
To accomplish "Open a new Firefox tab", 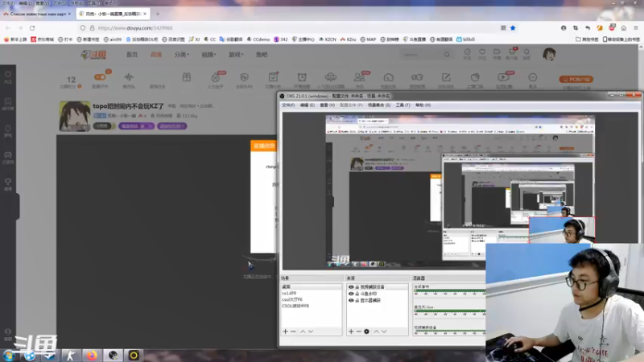I will (x=157, y=14).
